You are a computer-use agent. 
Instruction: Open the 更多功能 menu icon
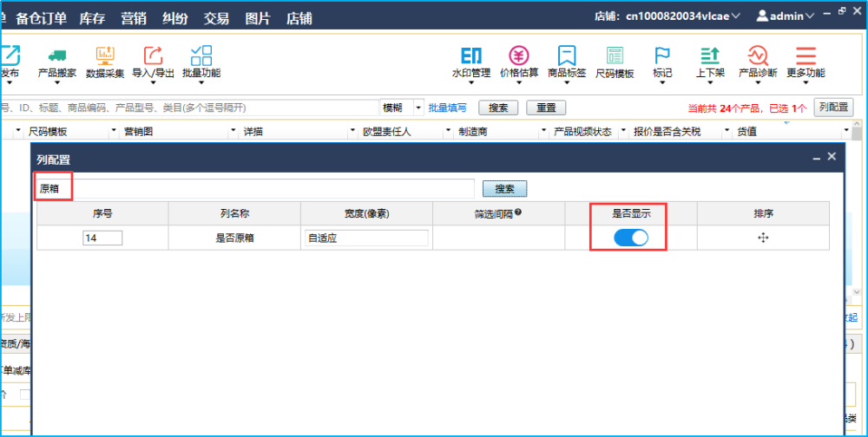click(x=806, y=55)
